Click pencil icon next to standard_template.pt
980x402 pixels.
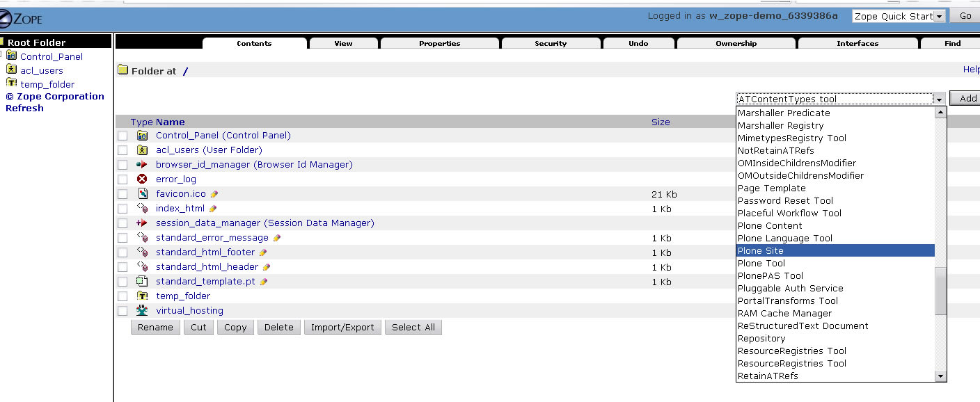[x=264, y=282]
